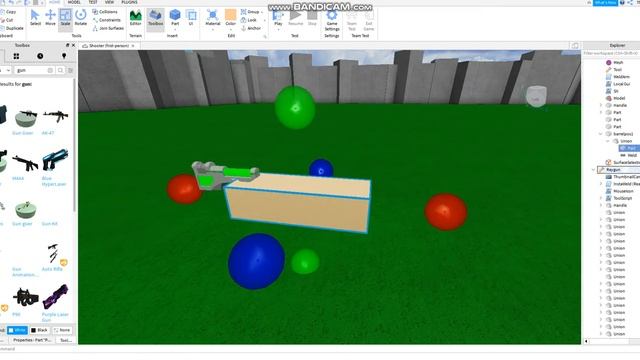Click the Stop test button

click(x=312, y=18)
